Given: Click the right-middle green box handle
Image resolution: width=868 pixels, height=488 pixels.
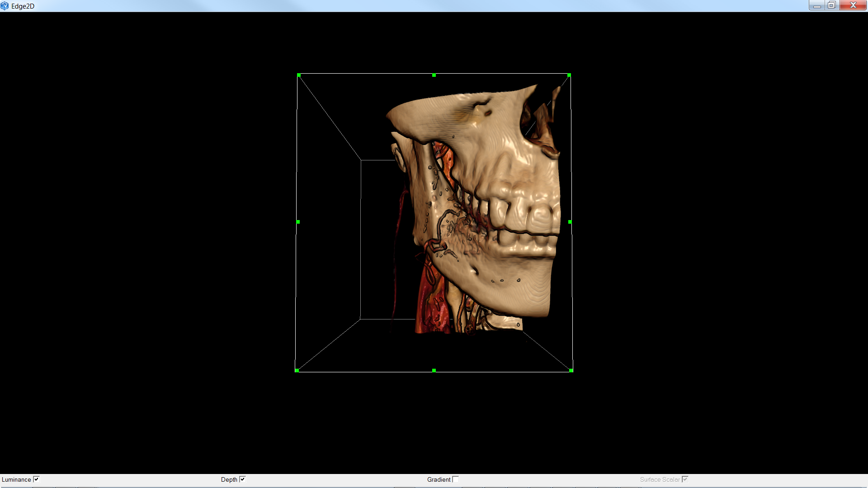Looking at the screenshot, I should pos(570,222).
